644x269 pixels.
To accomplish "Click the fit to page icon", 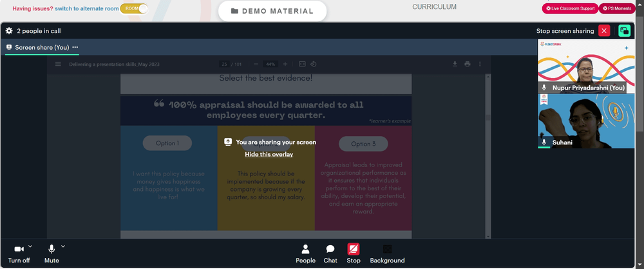I will point(302,64).
